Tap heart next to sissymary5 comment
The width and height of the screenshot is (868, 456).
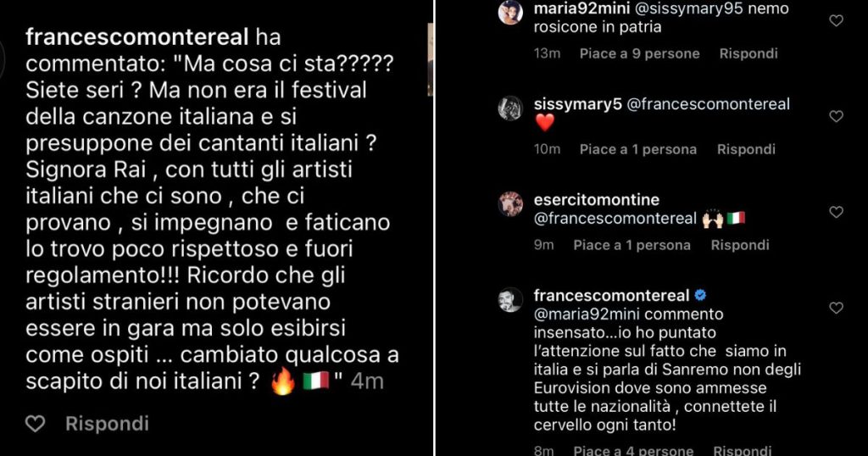(836, 117)
